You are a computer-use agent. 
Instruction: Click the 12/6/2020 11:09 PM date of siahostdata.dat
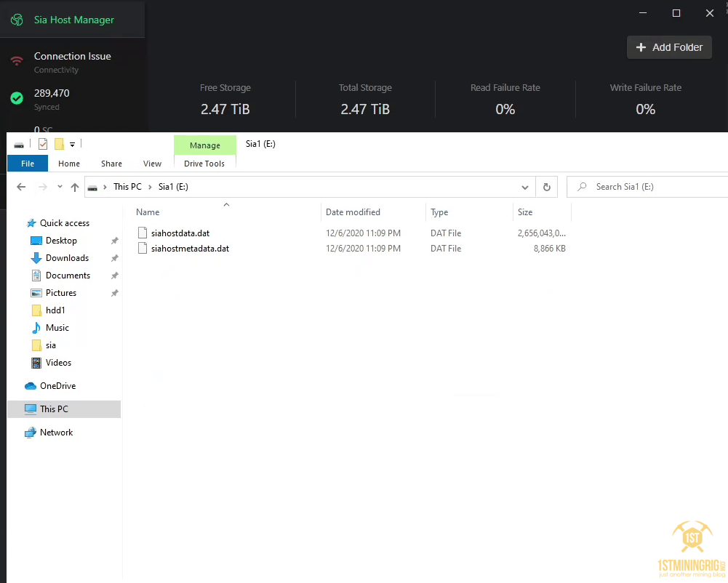pyautogui.click(x=363, y=233)
